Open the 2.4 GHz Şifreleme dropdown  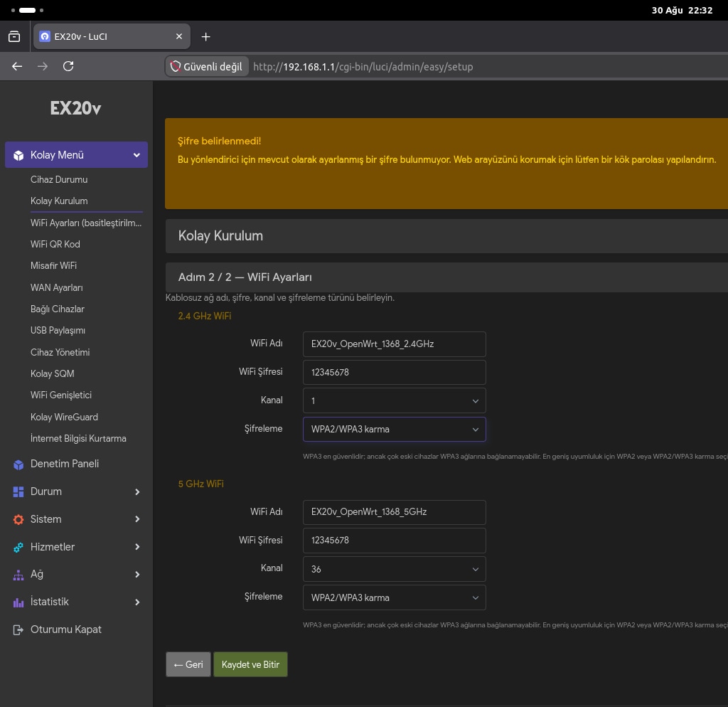point(394,429)
